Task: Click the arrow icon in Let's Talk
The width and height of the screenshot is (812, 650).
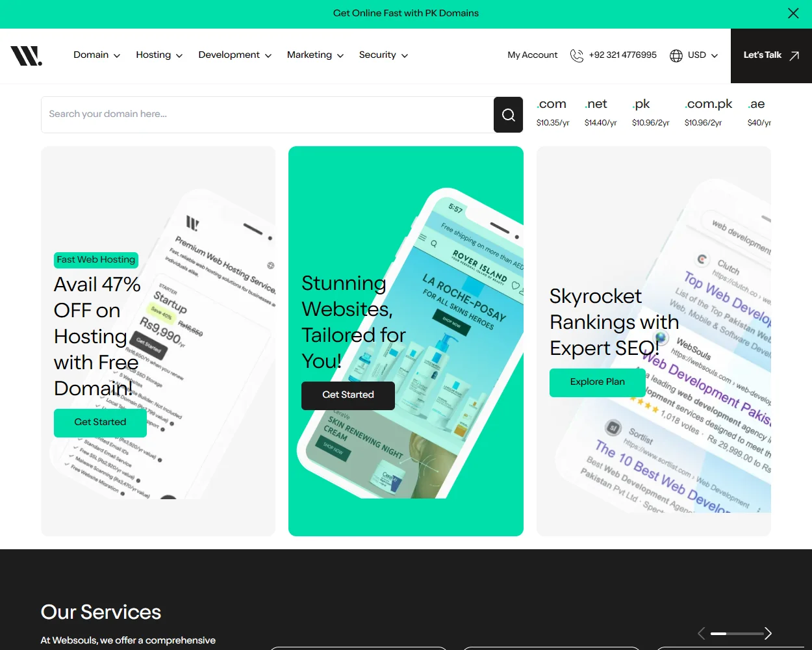Action: 794,56
